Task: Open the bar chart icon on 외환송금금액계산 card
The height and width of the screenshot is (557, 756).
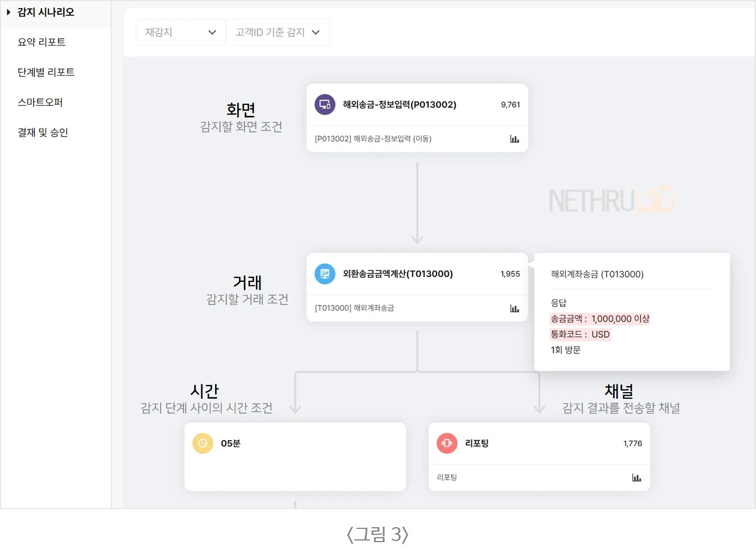Action: [514, 308]
